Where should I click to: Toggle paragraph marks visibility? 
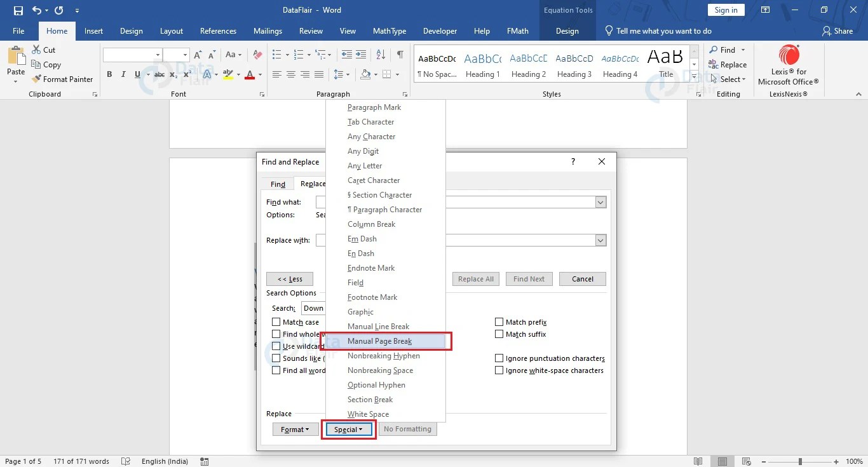tap(400, 55)
